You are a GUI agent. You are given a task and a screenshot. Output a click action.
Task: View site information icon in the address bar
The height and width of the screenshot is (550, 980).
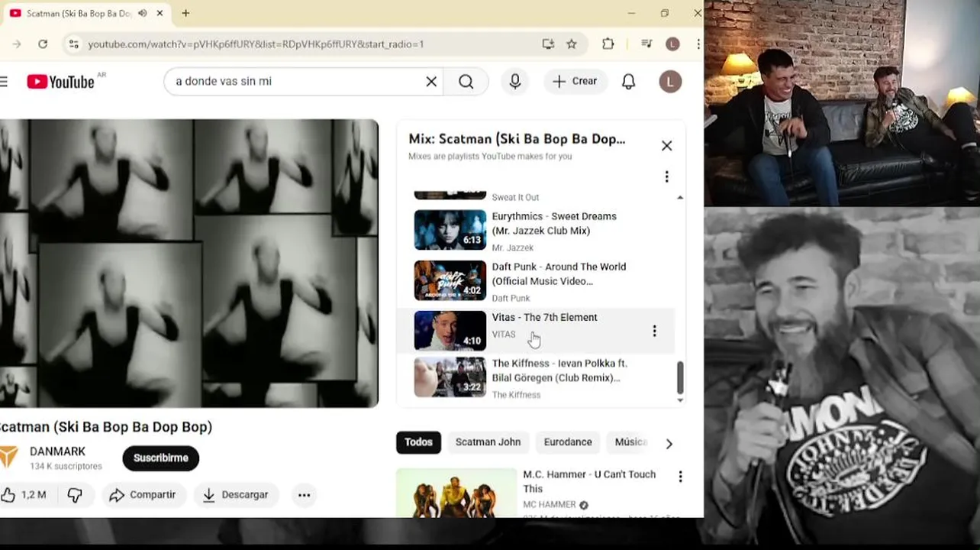(72, 44)
